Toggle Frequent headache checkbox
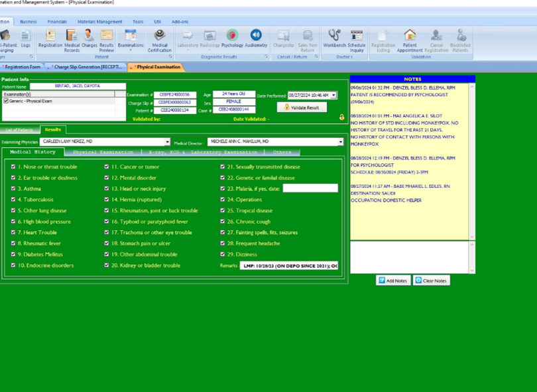The width and height of the screenshot is (537, 392). click(223, 243)
